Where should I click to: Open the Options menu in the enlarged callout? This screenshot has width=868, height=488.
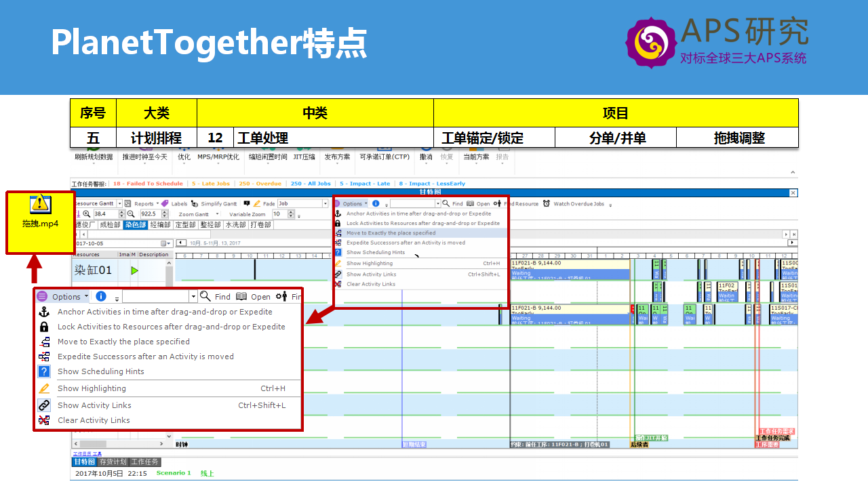(62, 296)
